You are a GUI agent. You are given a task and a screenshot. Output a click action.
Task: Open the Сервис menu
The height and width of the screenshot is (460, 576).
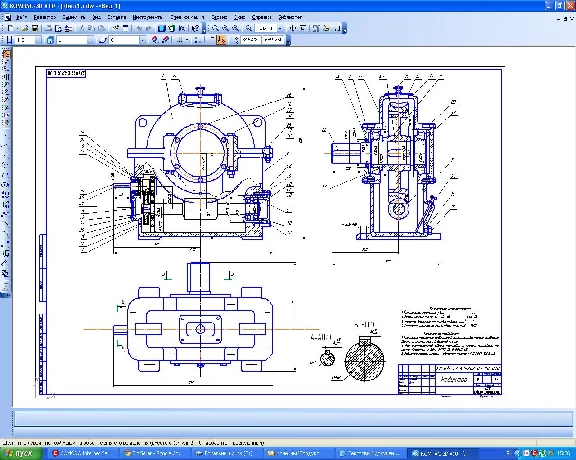(x=219, y=17)
